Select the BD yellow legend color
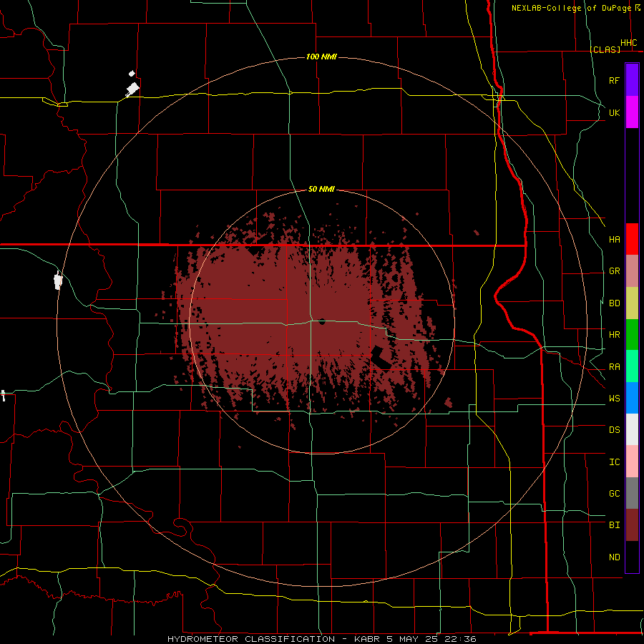This screenshot has height=644, width=644. (632, 303)
